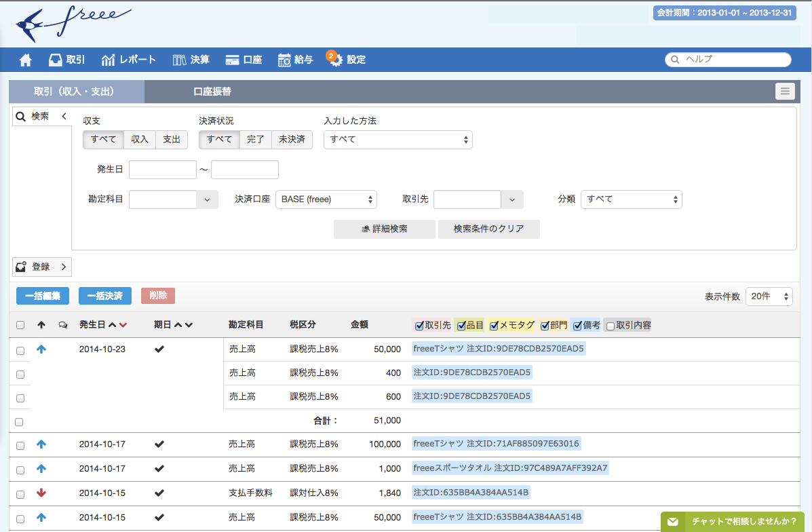Viewport: 812px width, 532px height.
Task: Toggle the select-all checkbox in table header
Action: point(20,325)
